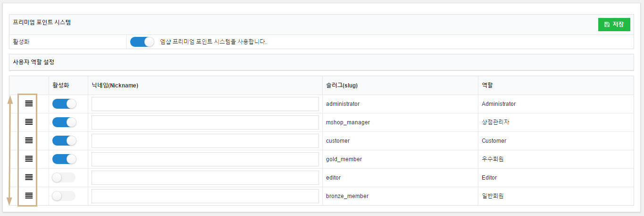Focus the editor nickname text field
The width and height of the screenshot is (644, 216).
pos(205,178)
